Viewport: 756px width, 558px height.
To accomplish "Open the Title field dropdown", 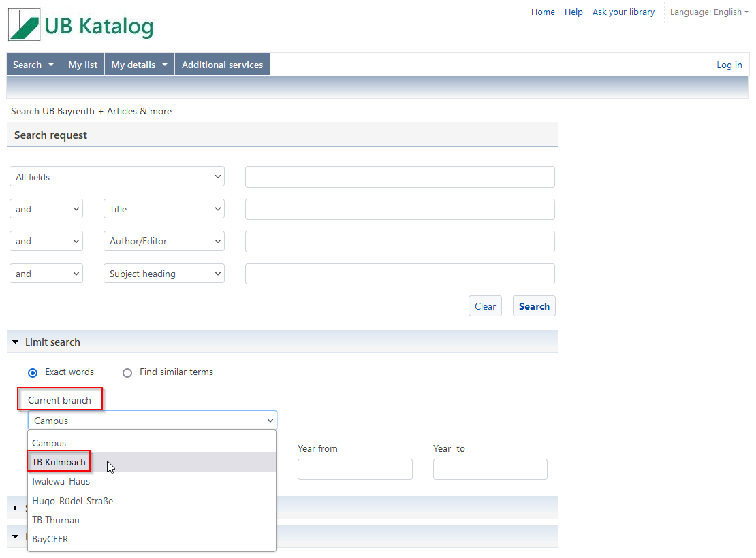I will tap(164, 209).
